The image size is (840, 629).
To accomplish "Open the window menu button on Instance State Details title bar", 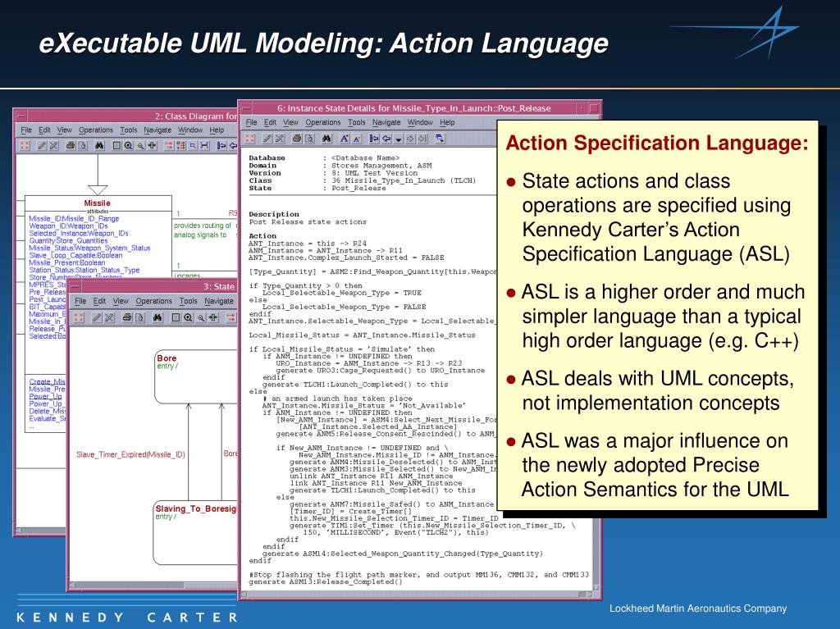I will 246,108.
